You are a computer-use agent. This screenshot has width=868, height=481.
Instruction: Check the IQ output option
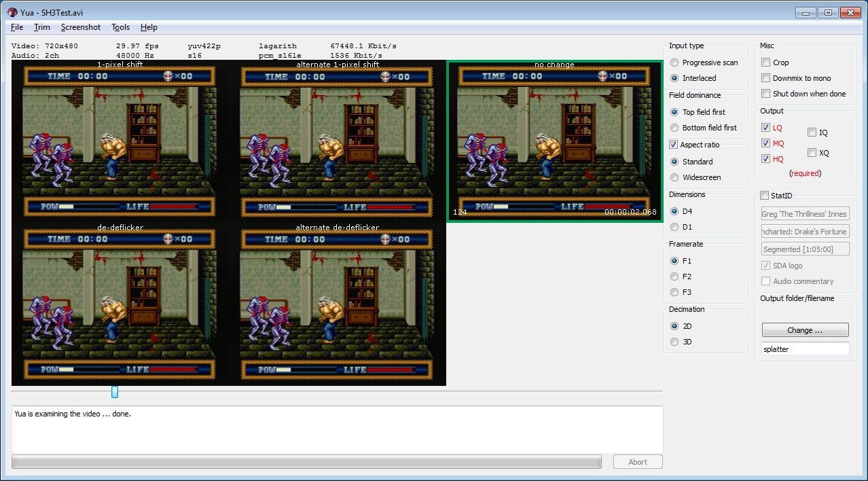click(812, 132)
